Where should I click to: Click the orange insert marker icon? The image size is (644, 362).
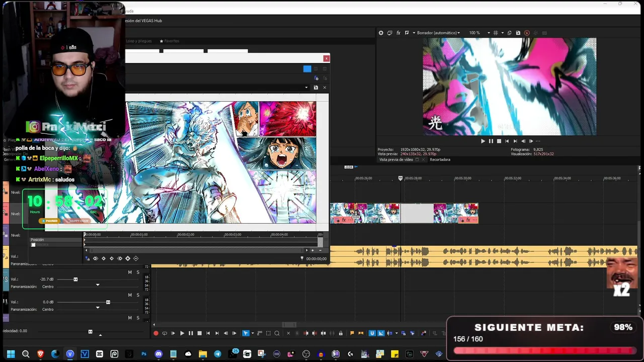(352, 333)
